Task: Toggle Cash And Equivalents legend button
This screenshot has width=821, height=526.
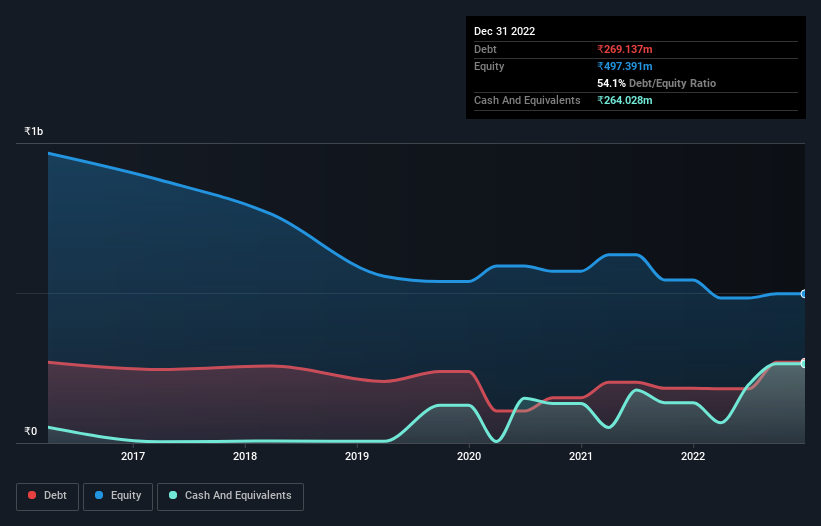Action: [x=230, y=496]
